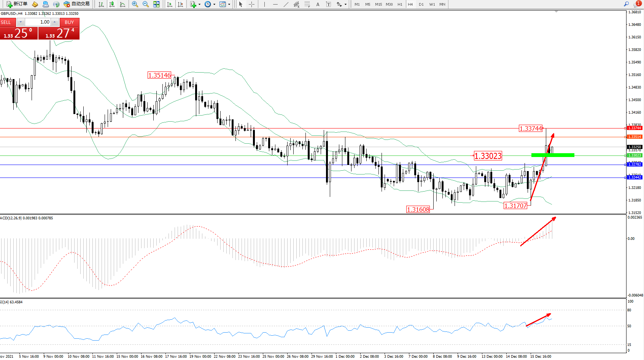Image resolution: width=644 pixels, height=360 pixels.
Task: Click the tile windows icon
Action: 156,4
